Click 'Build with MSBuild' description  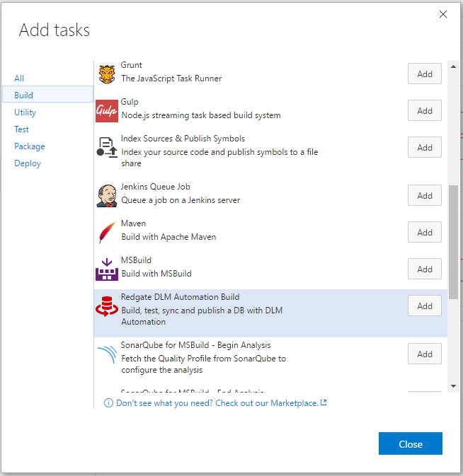coord(156,274)
